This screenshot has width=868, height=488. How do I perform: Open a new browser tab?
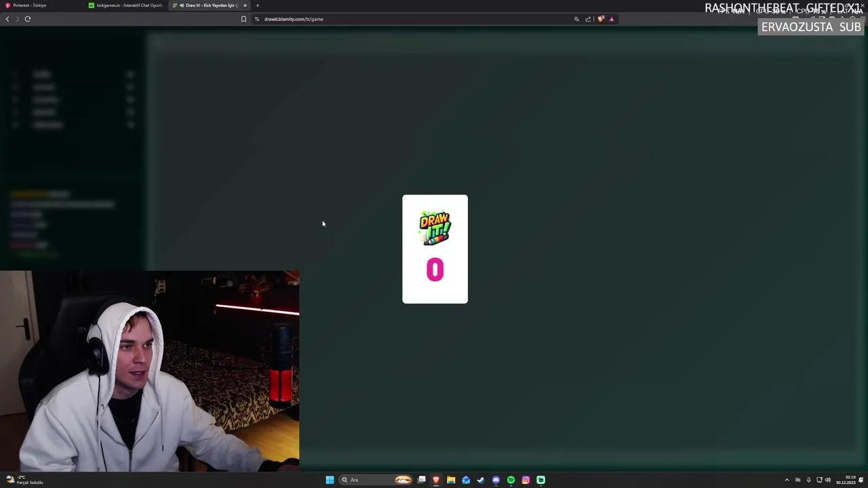click(x=258, y=5)
